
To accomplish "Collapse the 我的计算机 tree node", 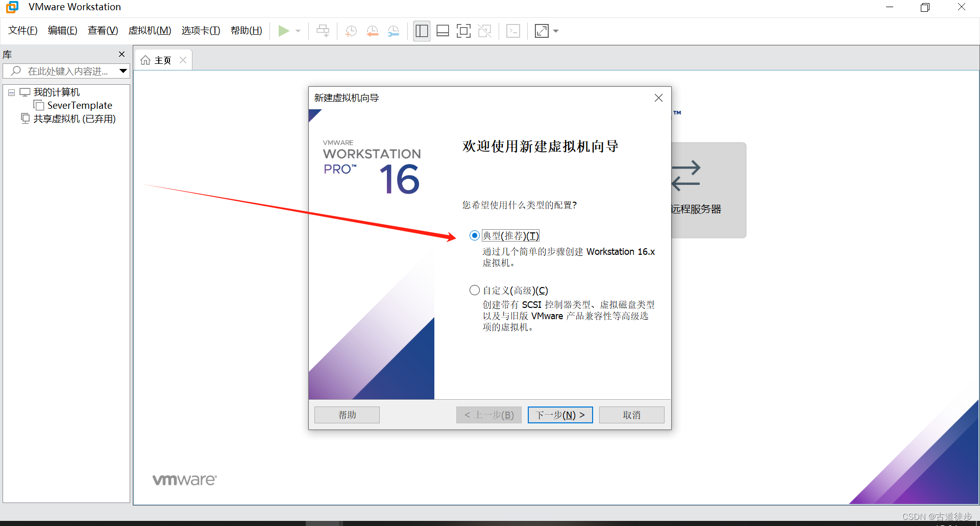I will (x=11, y=93).
